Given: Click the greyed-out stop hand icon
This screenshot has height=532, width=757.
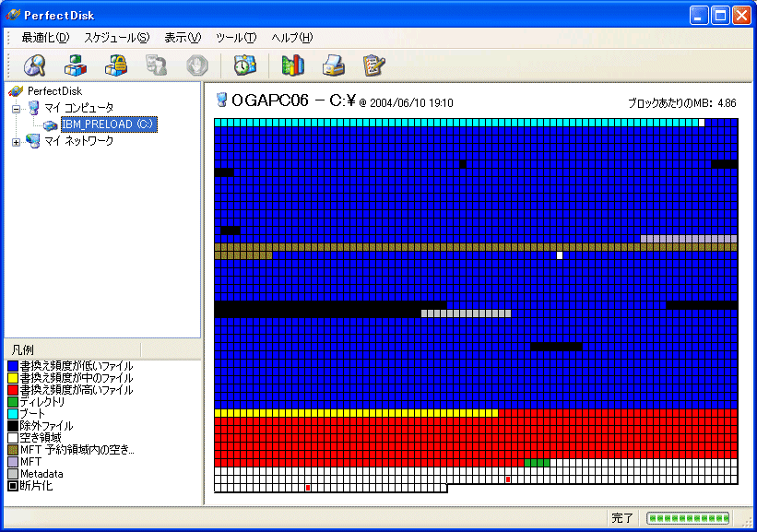Looking at the screenshot, I should click(197, 65).
